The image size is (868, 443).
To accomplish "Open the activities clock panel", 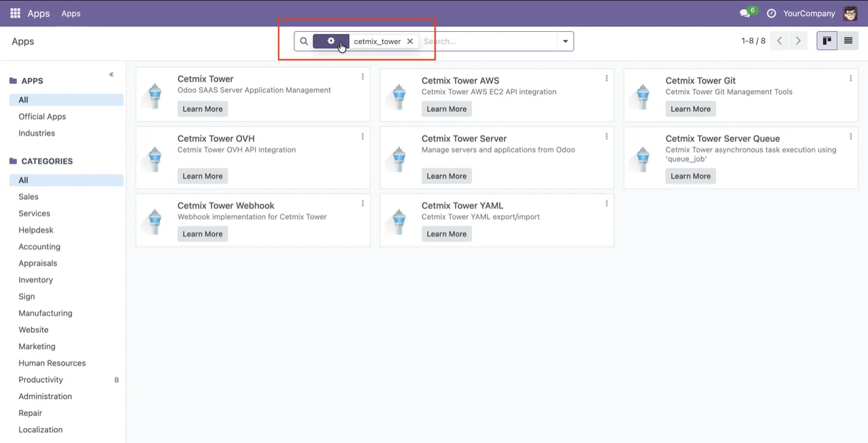I will coord(771,14).
